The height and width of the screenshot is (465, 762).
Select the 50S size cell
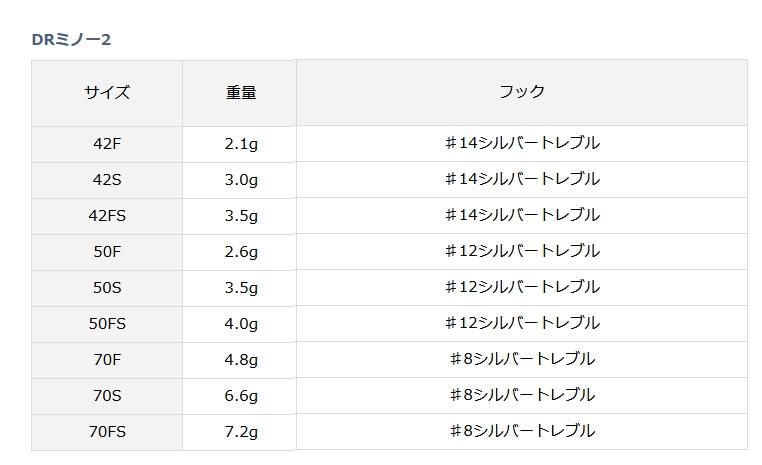pyautogui.click(x=107, y=287)
